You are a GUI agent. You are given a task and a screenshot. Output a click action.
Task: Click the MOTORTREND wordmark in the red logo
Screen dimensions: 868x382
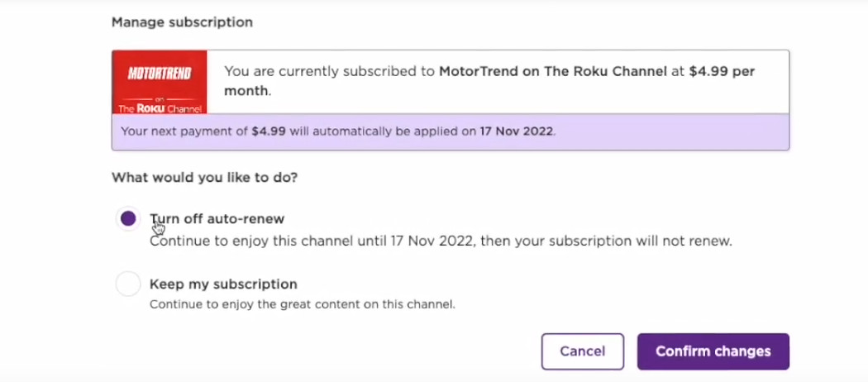[x=159, y=74]
